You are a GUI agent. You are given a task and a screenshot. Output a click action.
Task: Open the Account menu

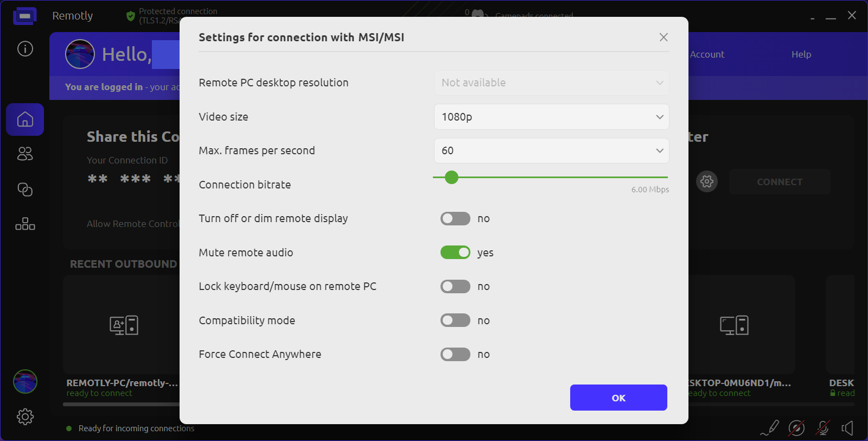(707, 54)
